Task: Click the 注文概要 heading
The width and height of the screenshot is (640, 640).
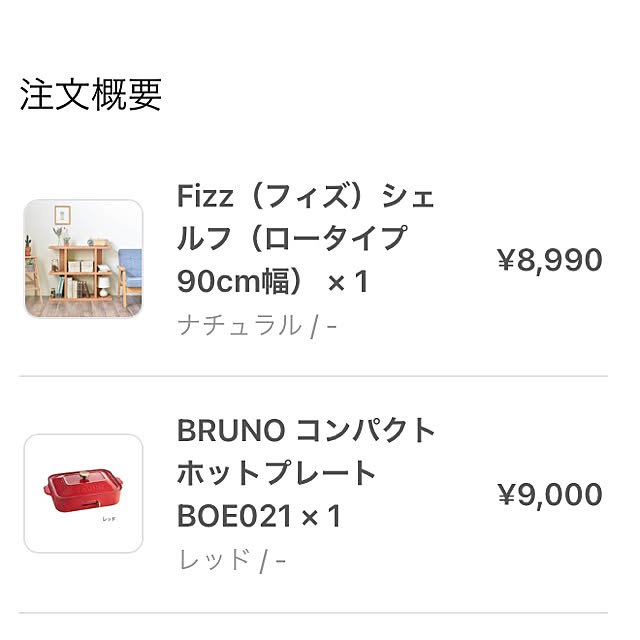Action: click(91, 94)
